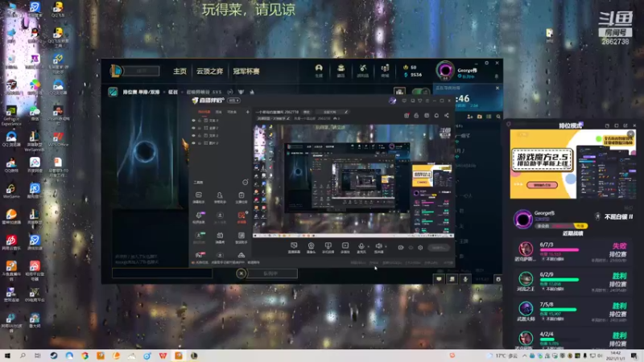Toggle lock on 文本 2 source row

click(x=200, y=135)
